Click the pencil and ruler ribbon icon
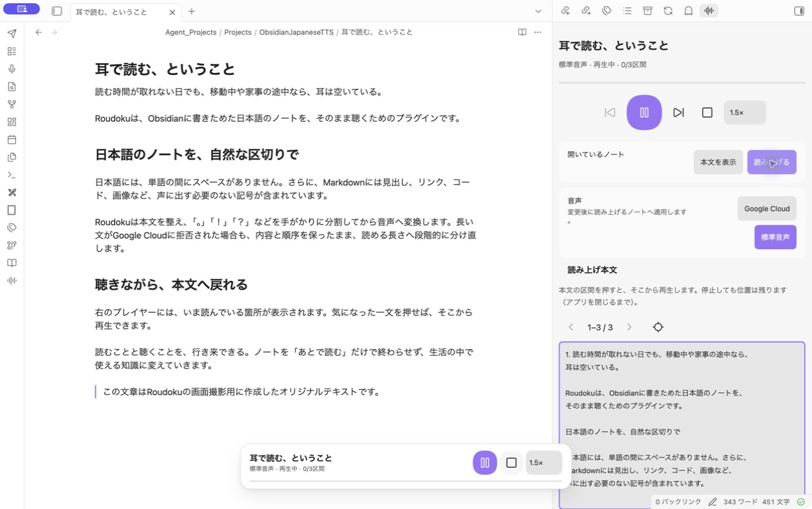 point(12,192)
